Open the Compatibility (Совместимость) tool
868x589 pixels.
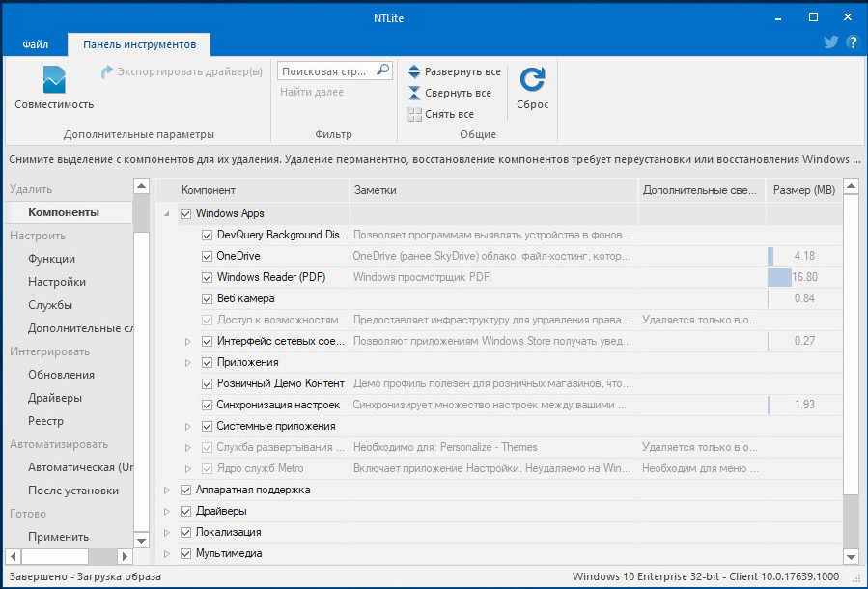tap(54, 88)
